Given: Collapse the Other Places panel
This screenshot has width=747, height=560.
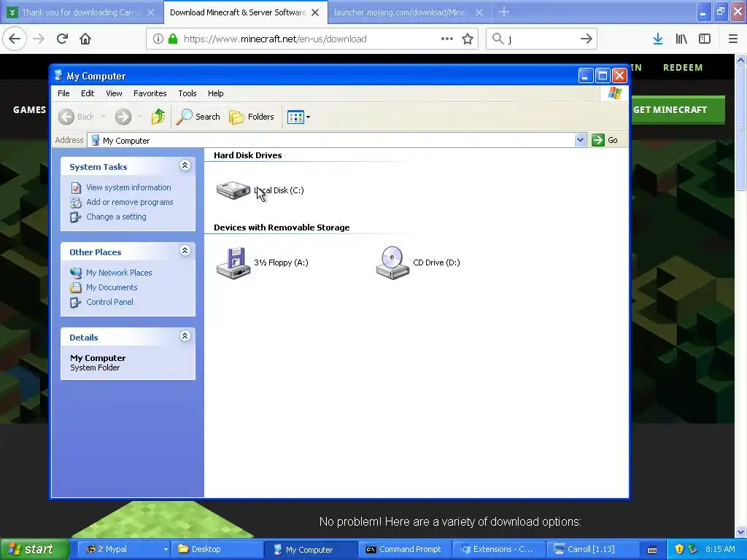Looking at the screenshot, I should [x=185, y=251].
